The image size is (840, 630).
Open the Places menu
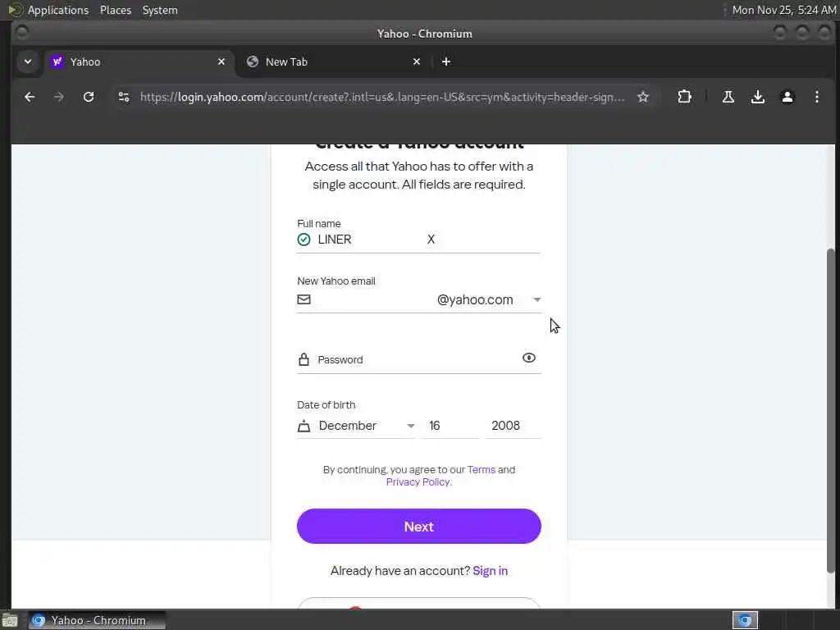tap(116, 10)
